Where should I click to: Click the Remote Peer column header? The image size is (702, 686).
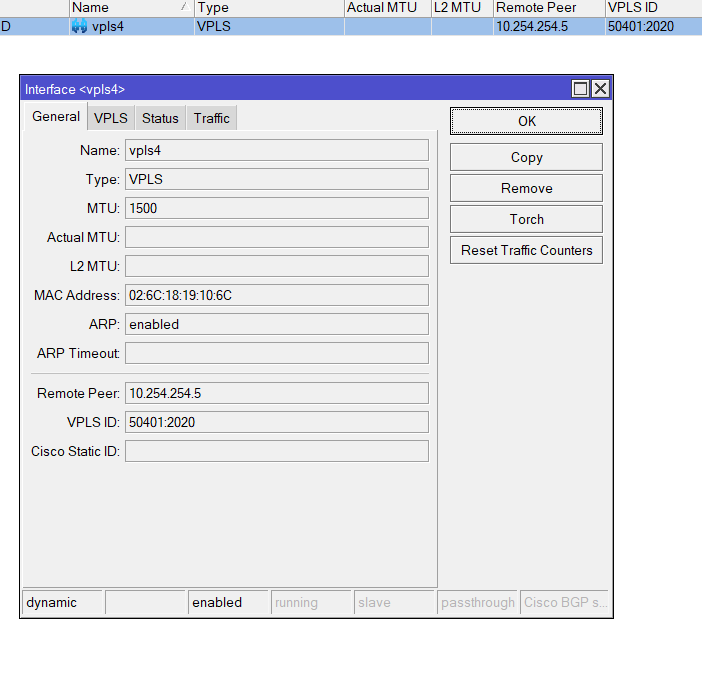point(549,8)
